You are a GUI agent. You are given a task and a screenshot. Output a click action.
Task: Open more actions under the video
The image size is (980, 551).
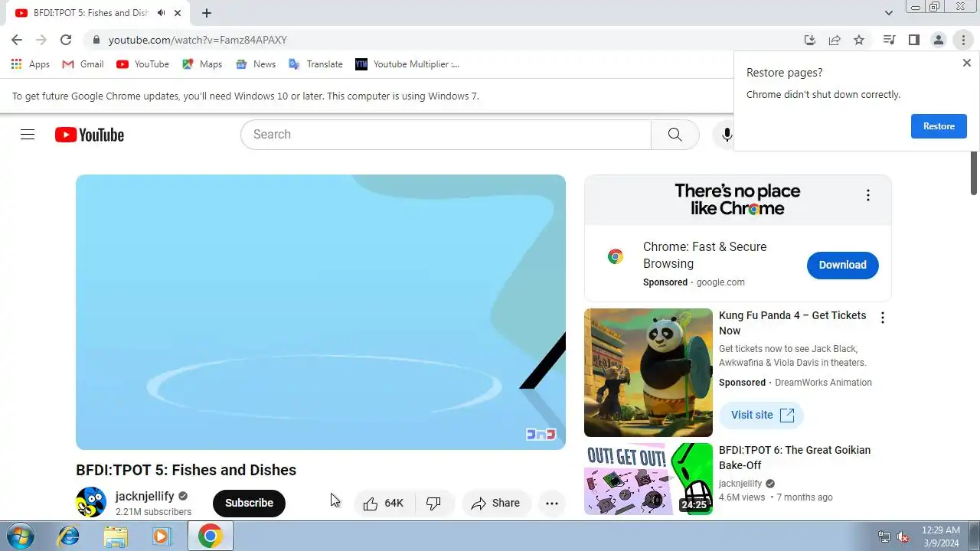[x=552, y=503]
